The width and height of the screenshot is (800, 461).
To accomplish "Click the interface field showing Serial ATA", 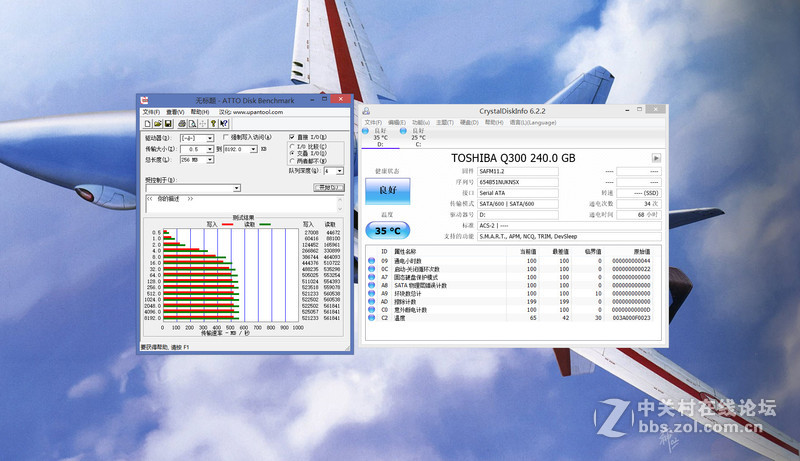I will (518, 193).
